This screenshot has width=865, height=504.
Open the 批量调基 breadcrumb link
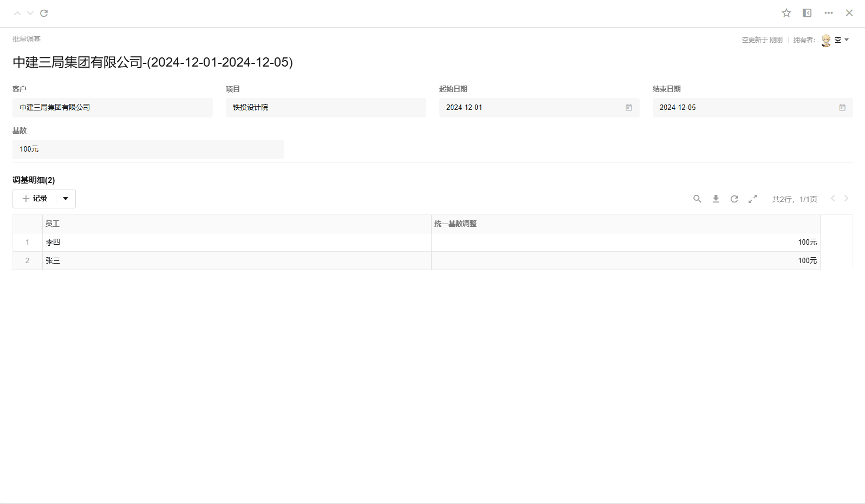coord(27,39)
